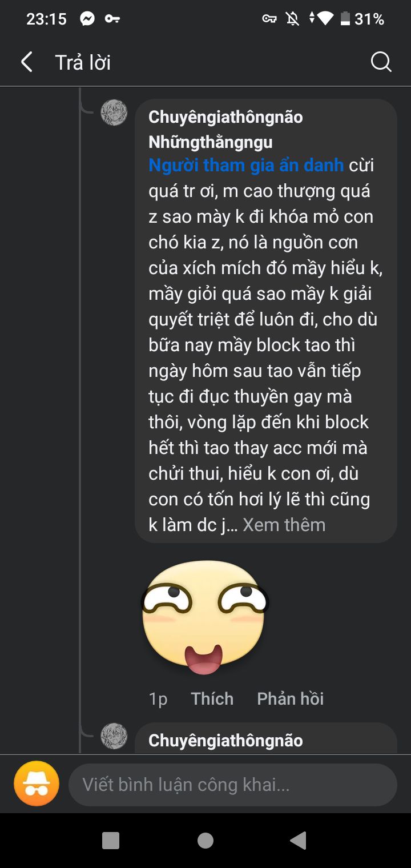The image size is (411, 868).
Task: Tap the Android recent apps square
Action: click(111, 841)
